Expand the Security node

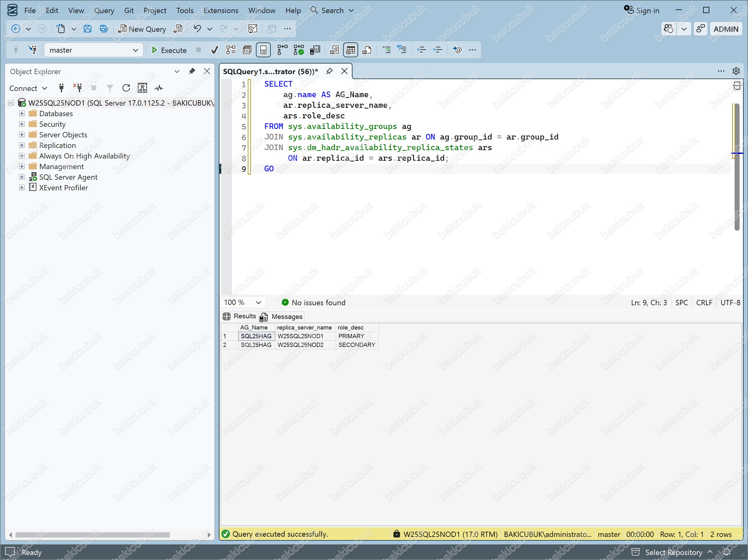(x=22, y=124)
